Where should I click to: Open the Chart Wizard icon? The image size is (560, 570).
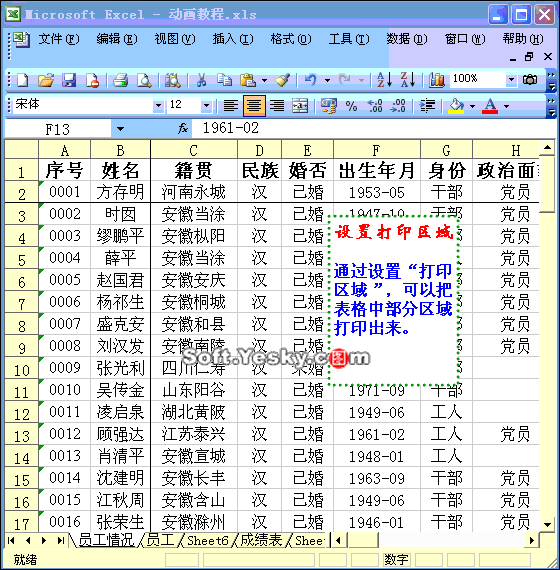(436, 80)
